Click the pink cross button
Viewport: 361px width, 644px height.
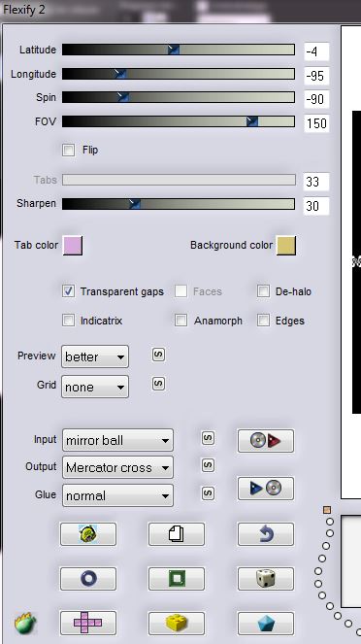pyautogui.click(x=88, y=623)
